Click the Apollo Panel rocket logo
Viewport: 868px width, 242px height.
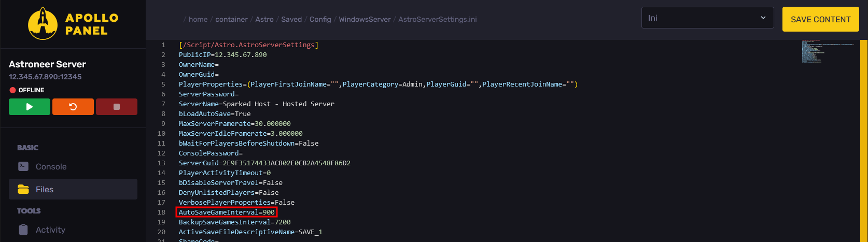[43, 24]
